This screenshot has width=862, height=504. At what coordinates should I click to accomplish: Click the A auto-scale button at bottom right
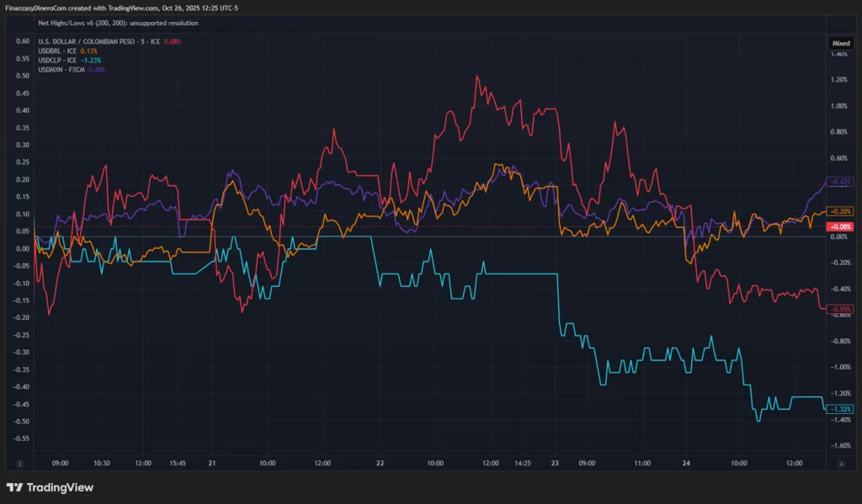pos(839,463)
